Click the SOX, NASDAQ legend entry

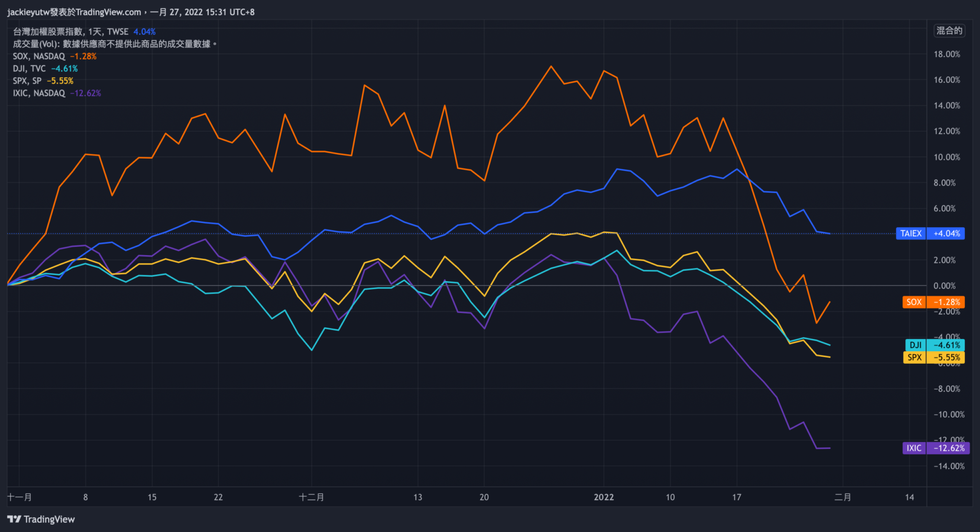pos(39,56)
